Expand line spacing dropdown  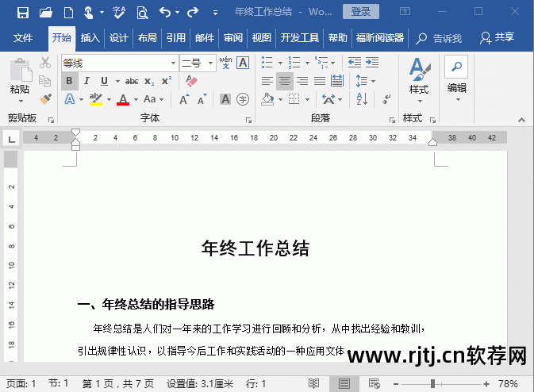373,81
